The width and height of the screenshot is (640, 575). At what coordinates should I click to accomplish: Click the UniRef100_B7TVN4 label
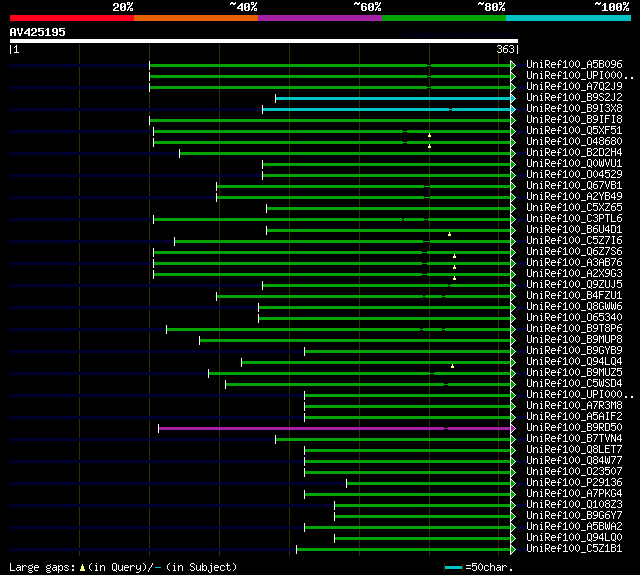pyautogui.click(x=574, y=439)
